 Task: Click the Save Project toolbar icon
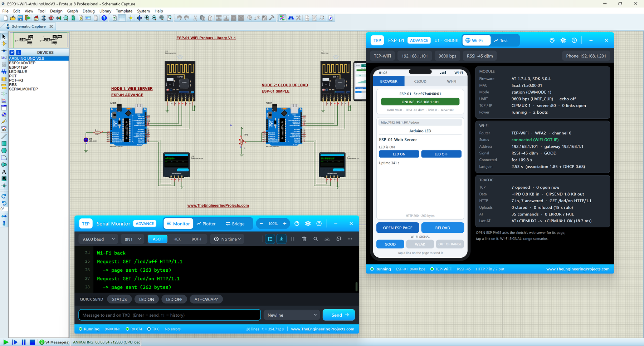point(20,18)
